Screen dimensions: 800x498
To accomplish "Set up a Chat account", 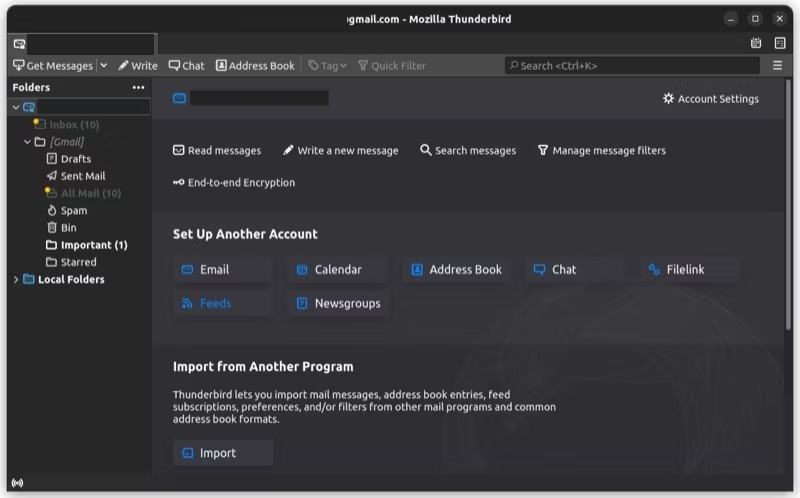I will [575, 269].
